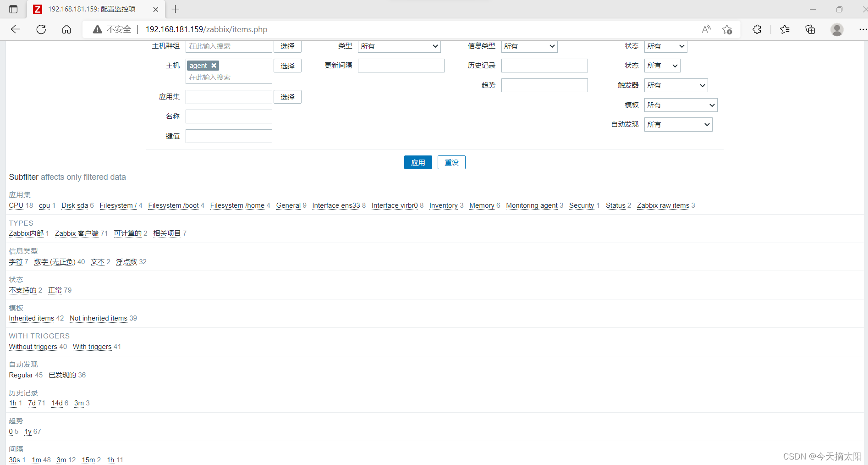Reset filter with 重设 button
The height and width of the screenshot is (465, 868).
451,162
